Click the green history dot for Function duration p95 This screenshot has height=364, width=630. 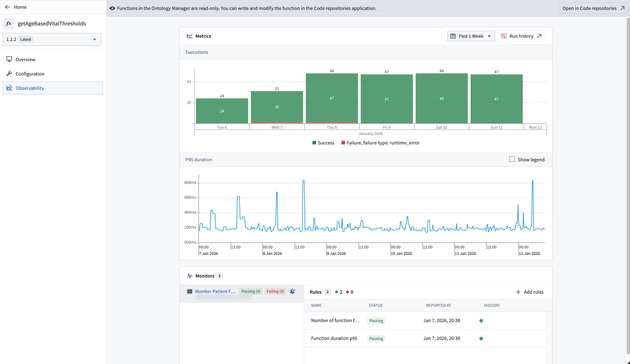(x=481, y=339)
